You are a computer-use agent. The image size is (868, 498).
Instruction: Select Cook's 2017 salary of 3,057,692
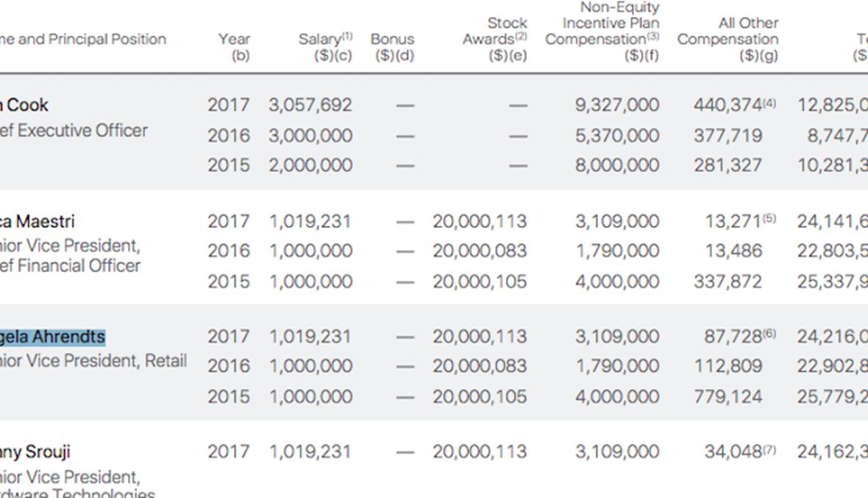pyautogui.click(x=310, y=105)
